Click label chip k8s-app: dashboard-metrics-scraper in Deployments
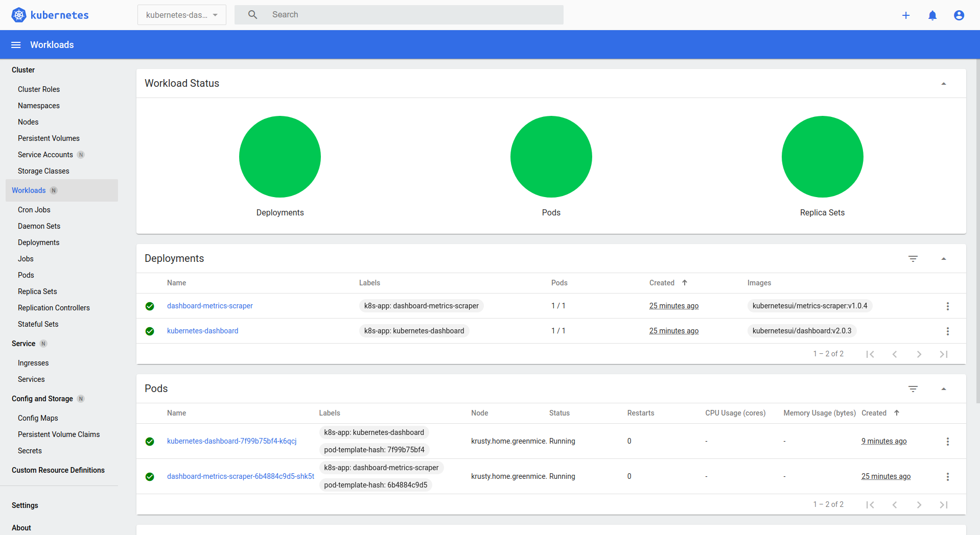 coord(422,306)
